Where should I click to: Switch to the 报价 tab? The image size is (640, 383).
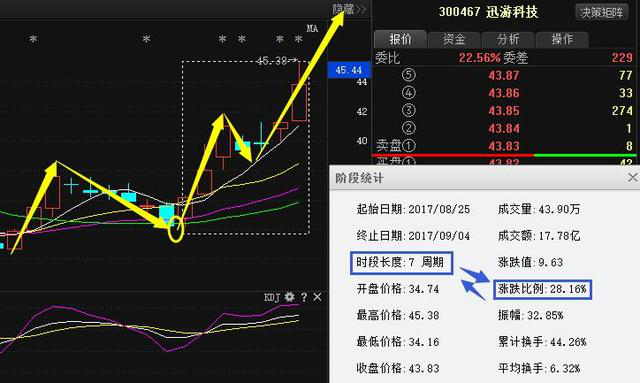tap(400, 39)
